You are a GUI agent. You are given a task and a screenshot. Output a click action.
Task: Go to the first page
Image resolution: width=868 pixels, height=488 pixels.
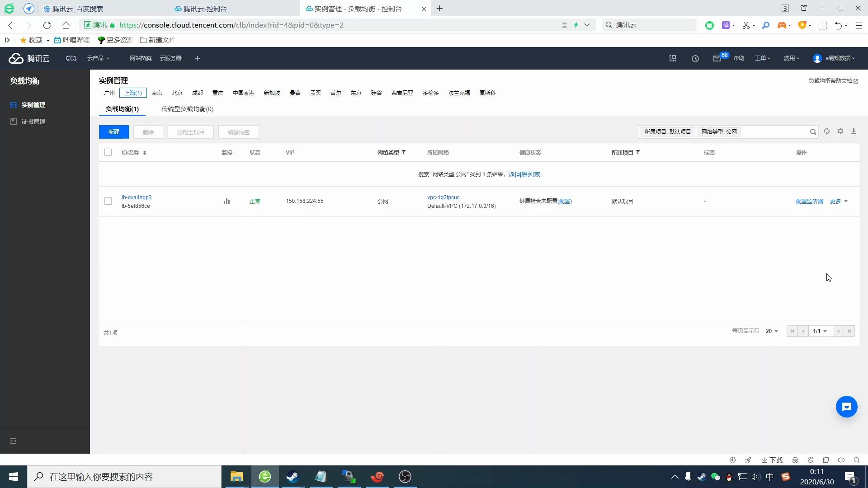click(792, 331)
